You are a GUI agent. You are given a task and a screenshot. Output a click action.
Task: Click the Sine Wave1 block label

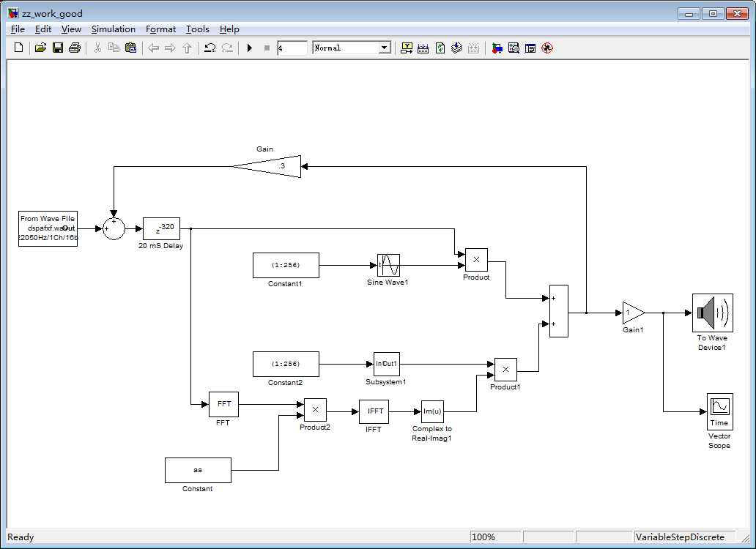point(388,283)
